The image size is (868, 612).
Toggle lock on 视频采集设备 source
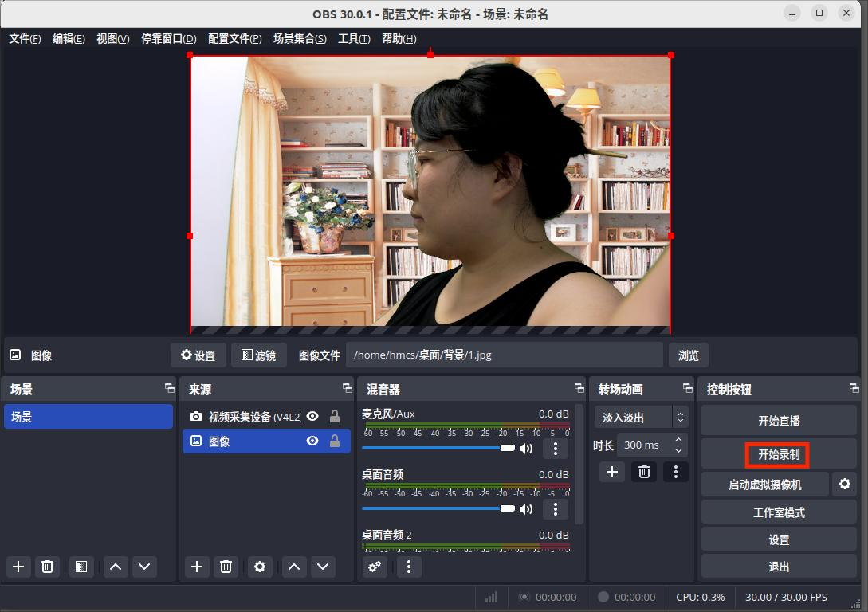[x=334, y=416]
